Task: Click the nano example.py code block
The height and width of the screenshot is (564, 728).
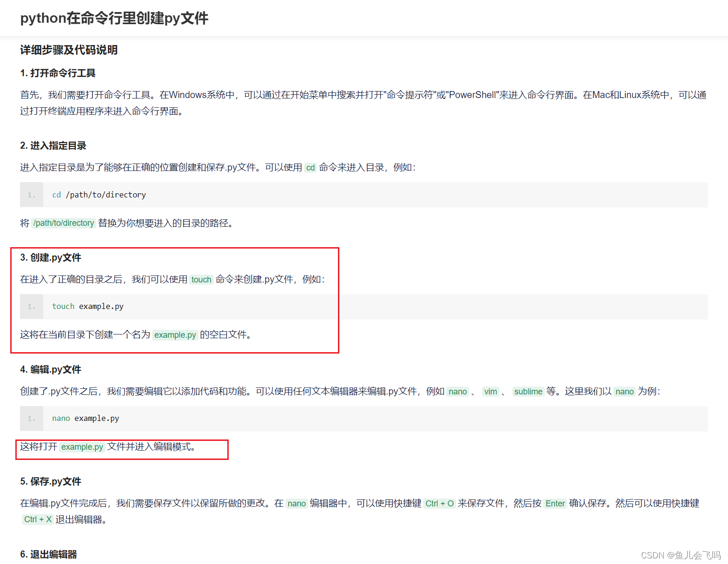Action: (x=85, y=418)
